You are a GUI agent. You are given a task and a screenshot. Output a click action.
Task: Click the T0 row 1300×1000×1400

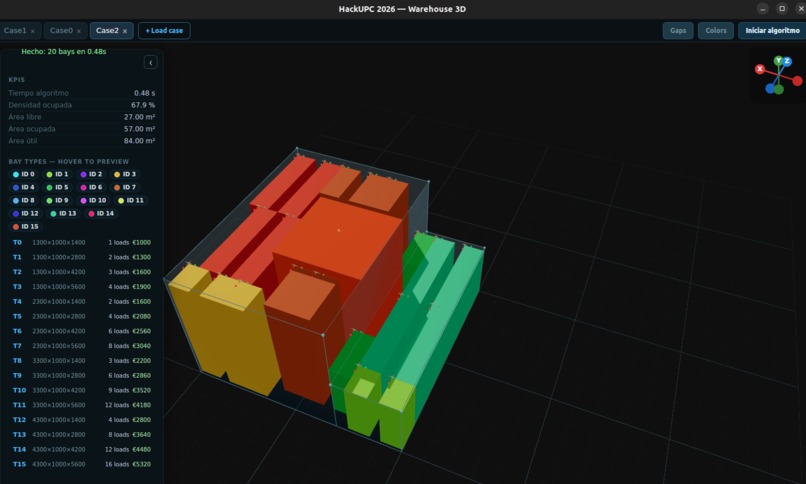[82, 243]
